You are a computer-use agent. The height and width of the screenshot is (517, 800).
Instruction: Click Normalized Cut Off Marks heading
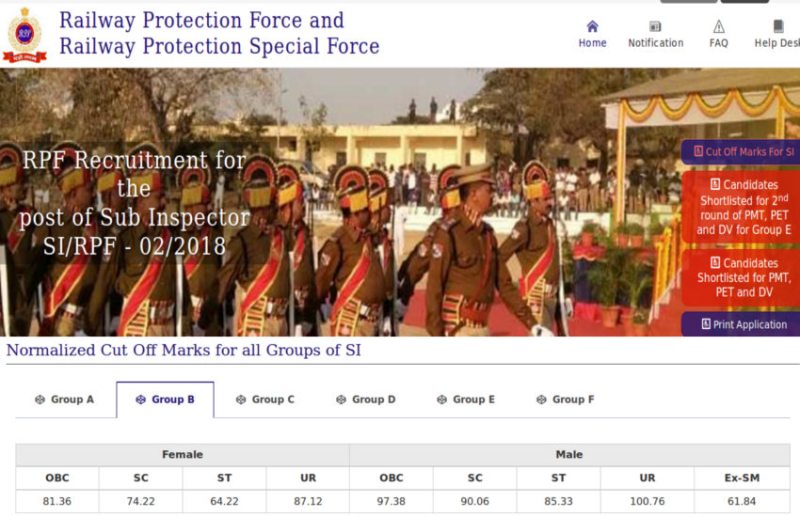pyautogui.click(x=184, y=350)
